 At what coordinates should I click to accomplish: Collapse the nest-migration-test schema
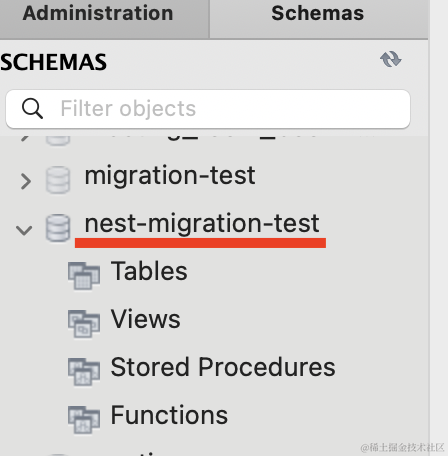pyautogui.click(x=24, y=230)
